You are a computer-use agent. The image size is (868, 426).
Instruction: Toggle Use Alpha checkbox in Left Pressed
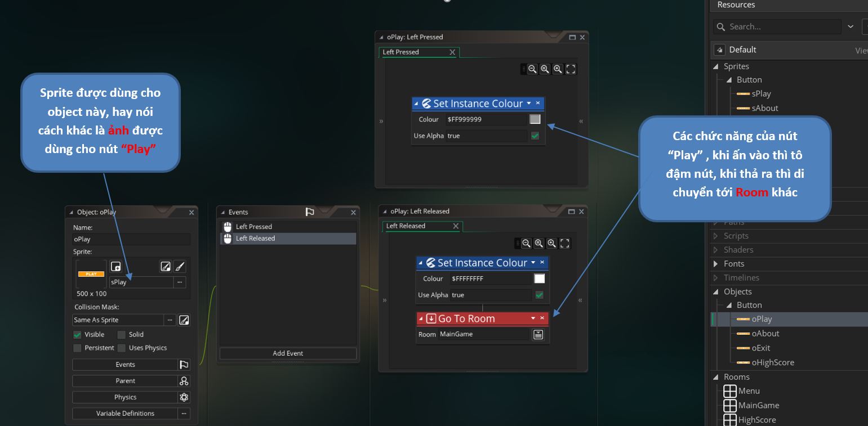pyautogui.click(x=535, y=136)
